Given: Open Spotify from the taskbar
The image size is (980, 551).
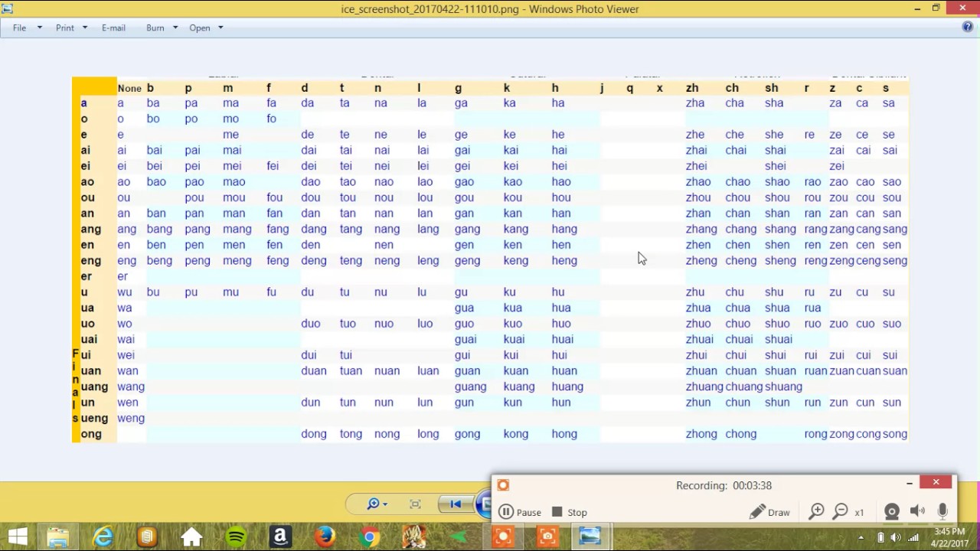Looking at the screenshot, I should point(236,537).
